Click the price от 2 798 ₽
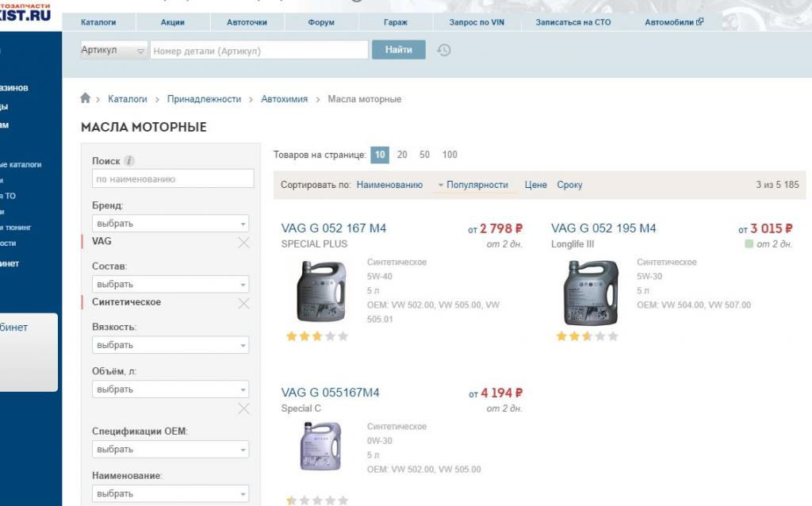Viewport: 812px width, 506px height. (496, 228)
